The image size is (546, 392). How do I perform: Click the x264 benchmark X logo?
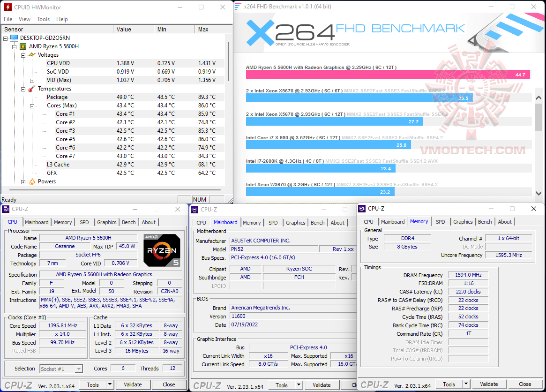click(x=260, y=33)
